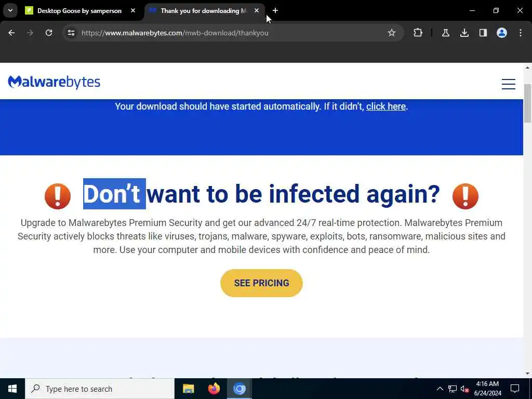This screenshot has height=399, width=532.
Task: Show downloads in Chrome toolbar
Action: [464, 33]
